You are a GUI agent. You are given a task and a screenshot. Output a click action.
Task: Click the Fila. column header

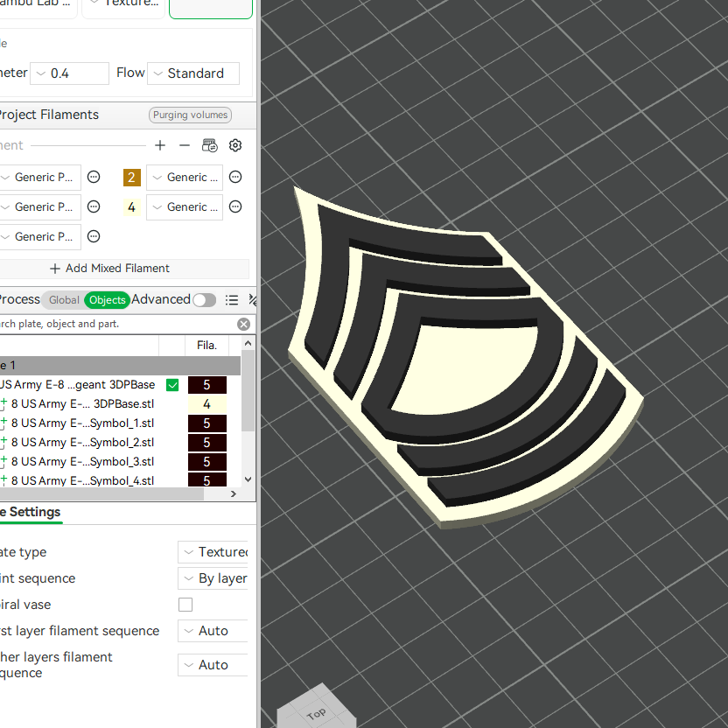[x=206, y=346]
